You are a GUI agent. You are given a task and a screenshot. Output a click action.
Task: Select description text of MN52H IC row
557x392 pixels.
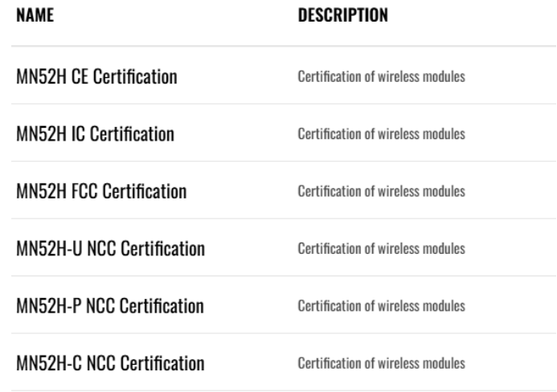coord(382,134)
